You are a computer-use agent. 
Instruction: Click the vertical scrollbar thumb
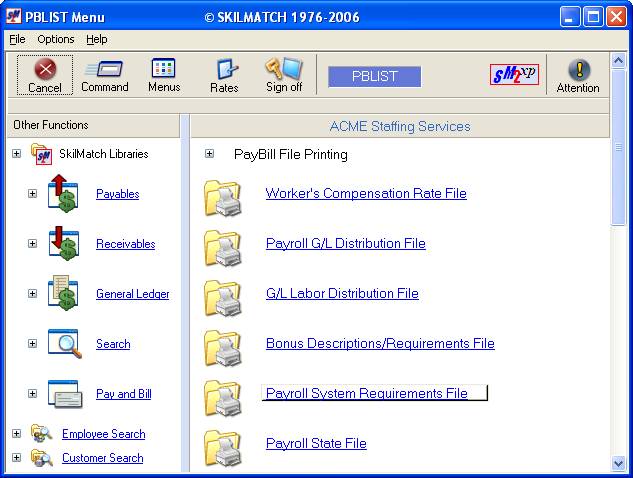(618, 147)
